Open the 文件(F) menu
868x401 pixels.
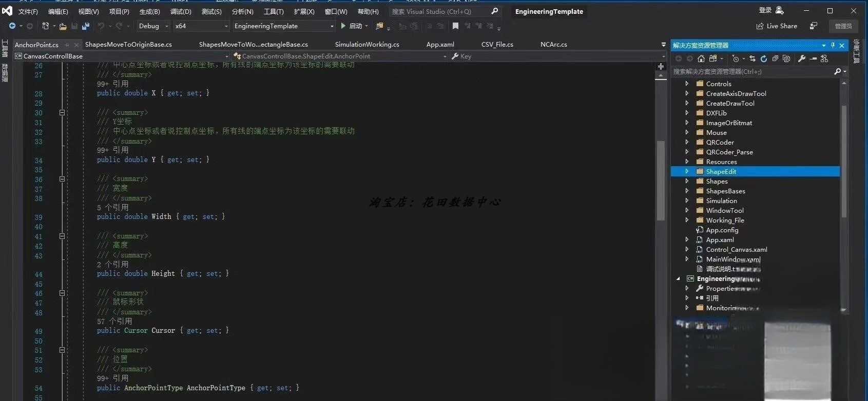pos(28,11)
